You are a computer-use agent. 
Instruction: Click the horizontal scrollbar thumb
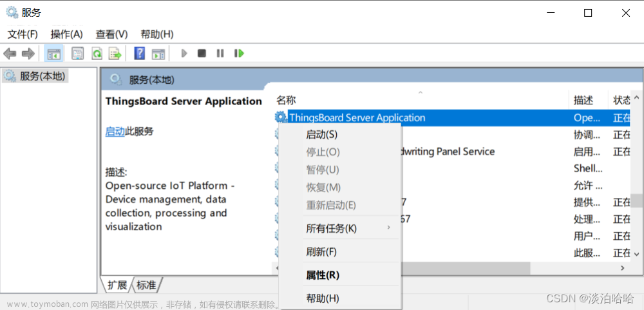[x=466, y=268]
